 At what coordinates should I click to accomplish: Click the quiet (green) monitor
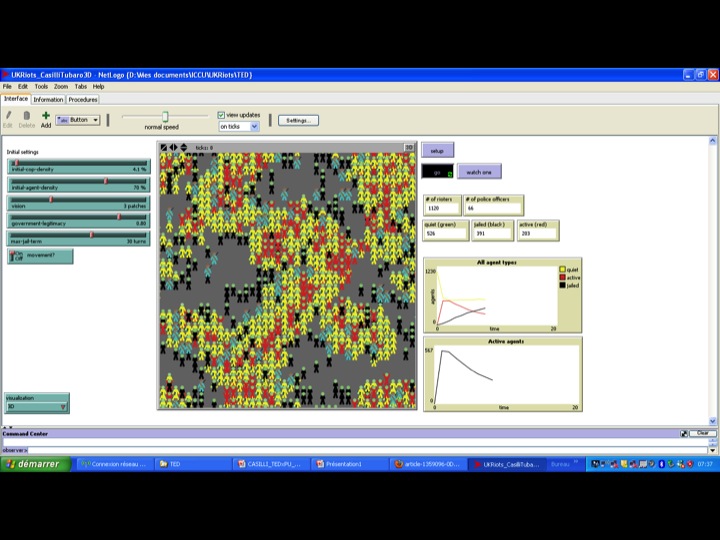click(x=445, y=230)
